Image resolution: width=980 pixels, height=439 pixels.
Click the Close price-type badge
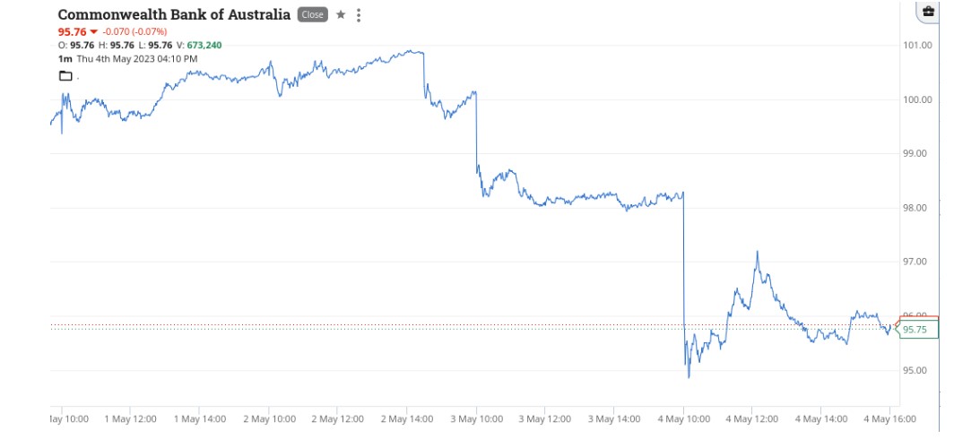[x=313, y=14]
